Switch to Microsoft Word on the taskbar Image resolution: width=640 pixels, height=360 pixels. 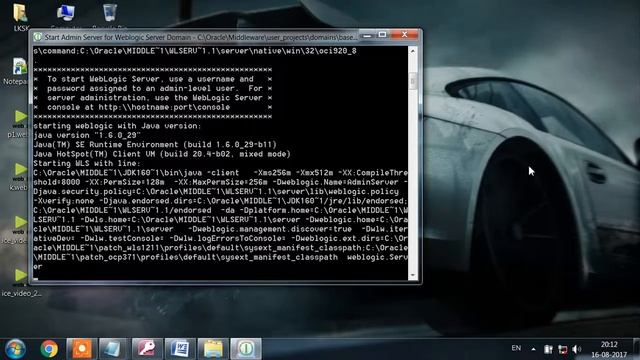pyautogui.click(x=180, y=349)
